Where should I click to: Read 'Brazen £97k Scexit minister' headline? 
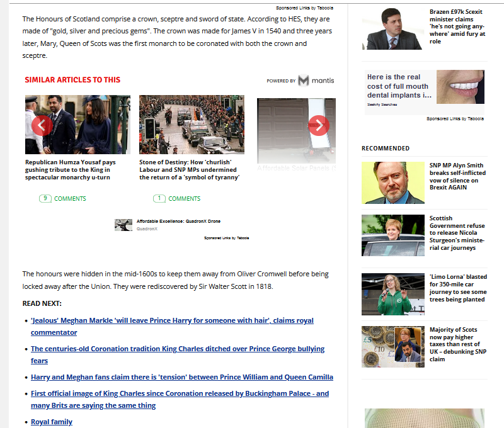click(x=457, y=26)
